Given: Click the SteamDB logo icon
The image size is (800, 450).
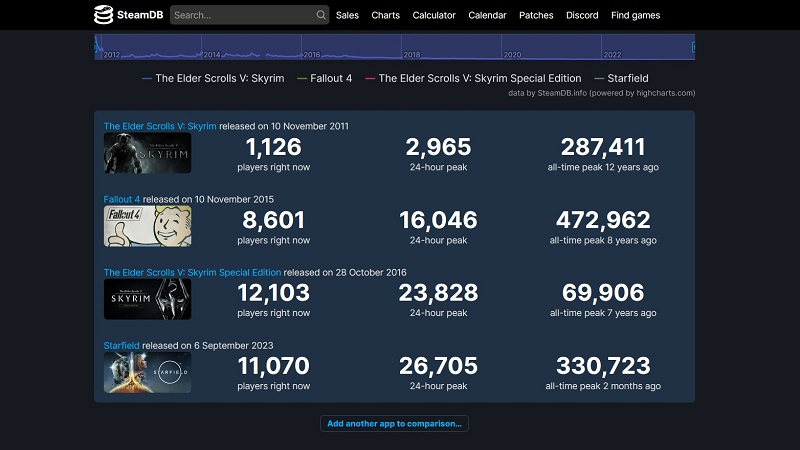Looking at the screenshot, I should pyautogui.click(x=104, y=15).
